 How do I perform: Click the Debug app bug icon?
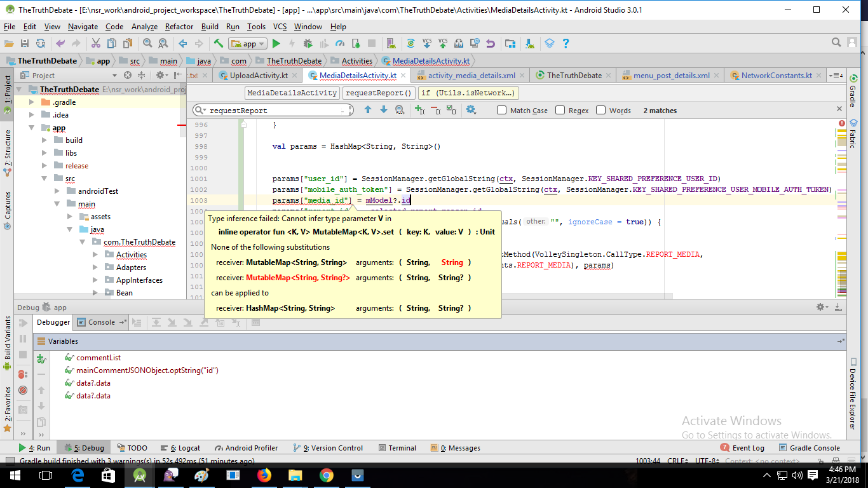tap(308, 43)
